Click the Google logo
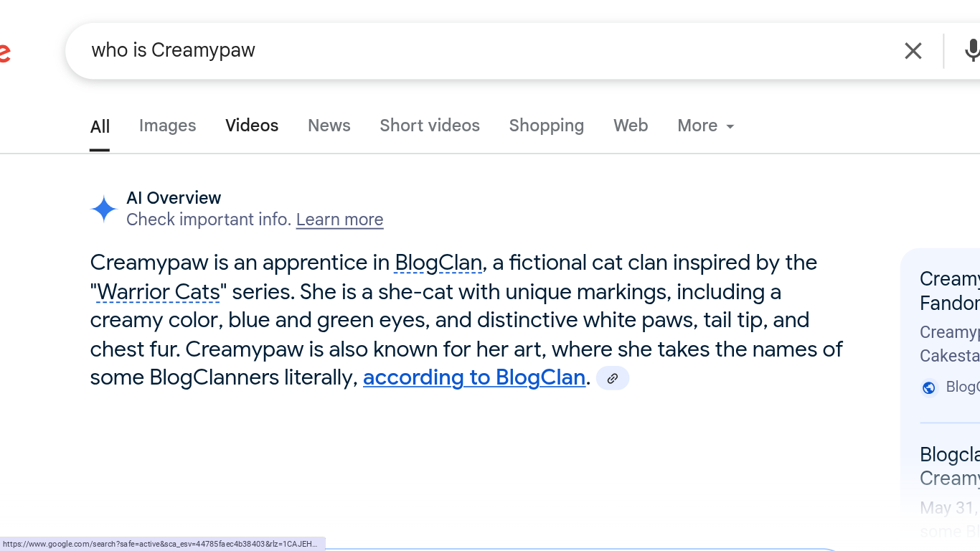Viewport: 980px width, 551px height. [x=4, y=52]
